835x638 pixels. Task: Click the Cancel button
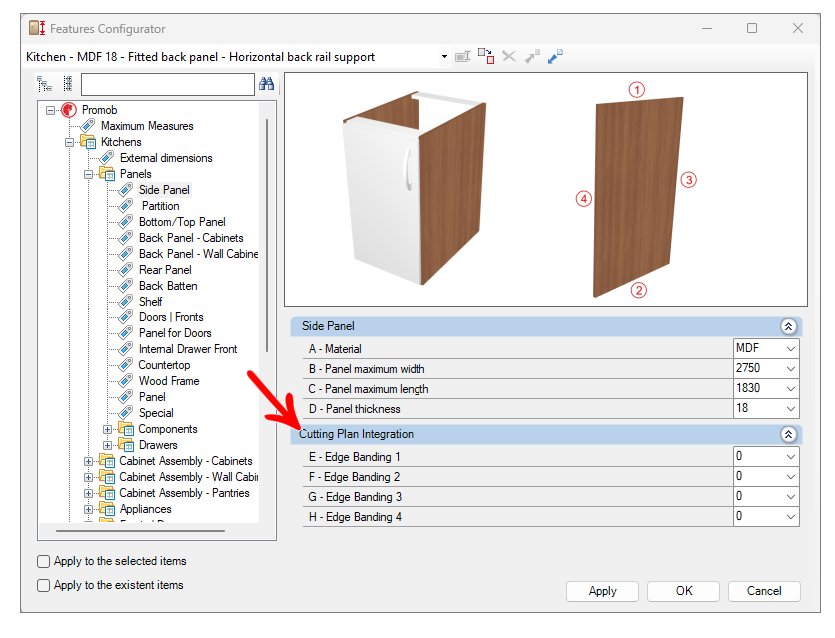point(764,591)
